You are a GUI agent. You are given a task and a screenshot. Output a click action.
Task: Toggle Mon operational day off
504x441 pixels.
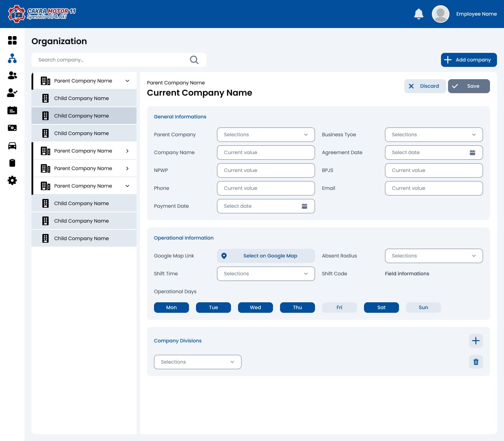(171, 308)
